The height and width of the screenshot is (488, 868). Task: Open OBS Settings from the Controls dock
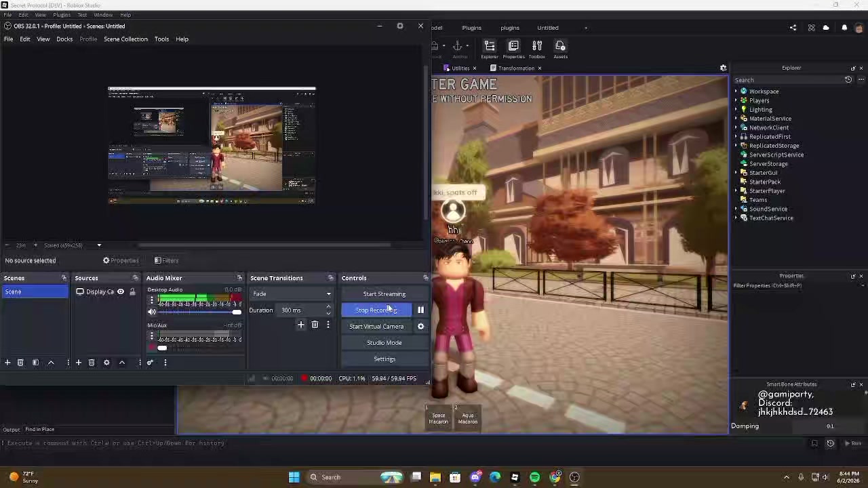click(384, 359)
